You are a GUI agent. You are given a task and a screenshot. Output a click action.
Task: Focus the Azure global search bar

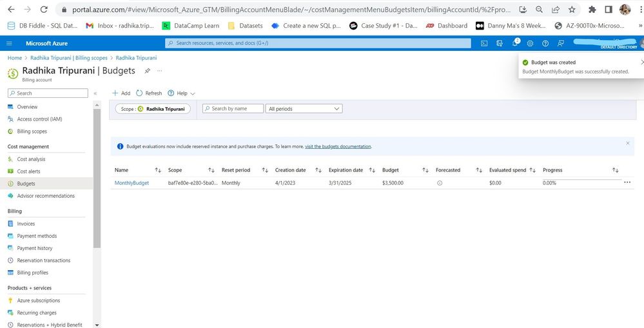(x=318, y=43)
